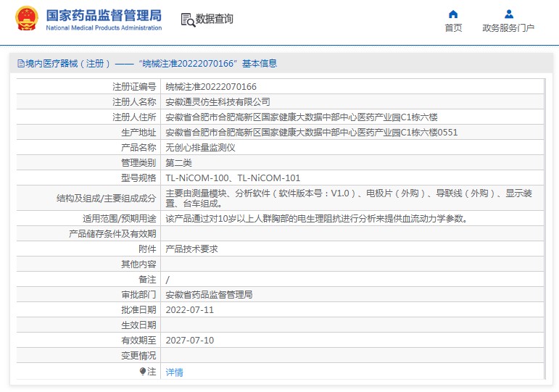Click the document icon in panel header
Viewport: 559px width, 392px height.
click(x=20, y=64)
